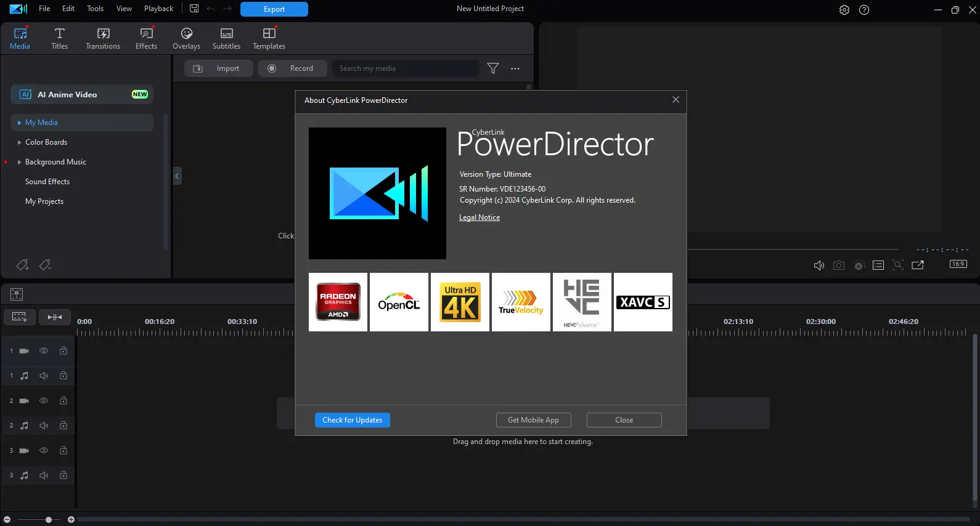Open the Overlays room
This screenshot has width=980, height=526.
[186, 38]
